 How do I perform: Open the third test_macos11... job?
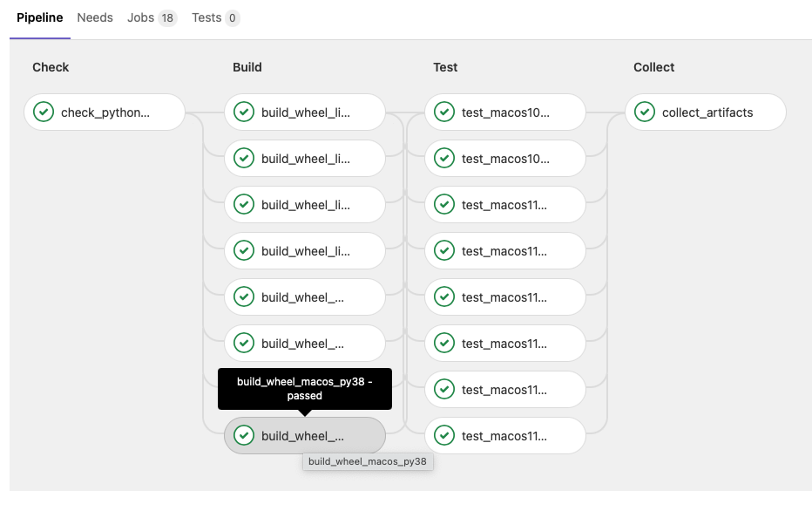(x=505, y=297)
